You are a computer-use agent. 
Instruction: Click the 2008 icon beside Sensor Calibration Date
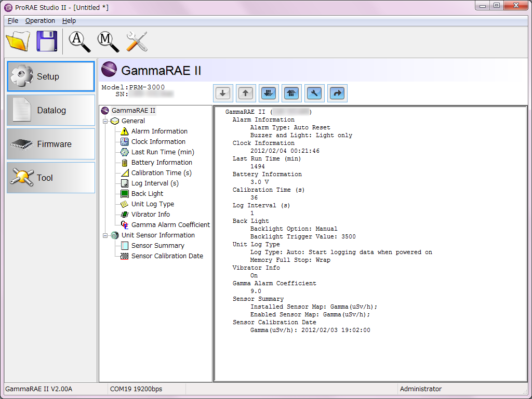click(125, 256)
